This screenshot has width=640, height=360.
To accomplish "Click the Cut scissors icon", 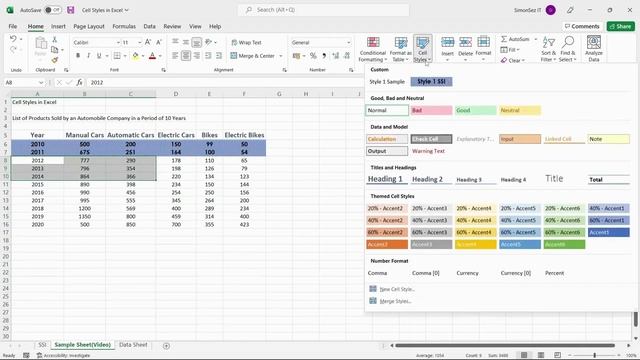I will [x=54, y=39].
